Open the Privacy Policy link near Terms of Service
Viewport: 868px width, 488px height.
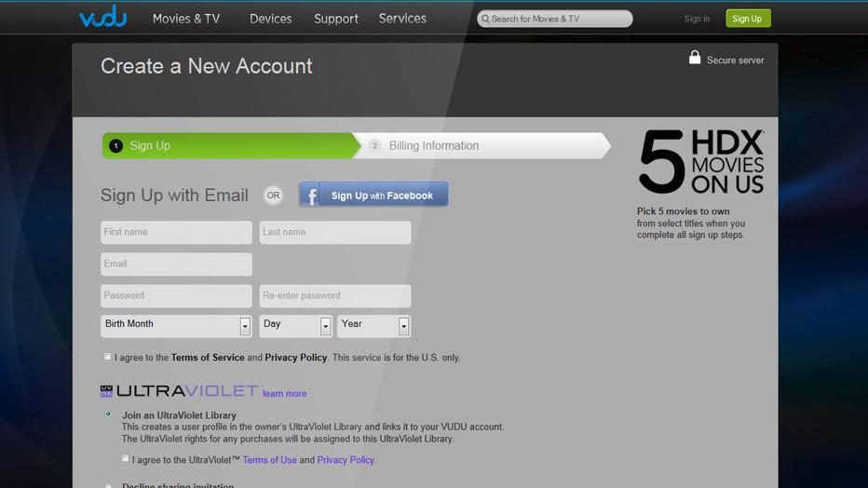tap(295, 358)
